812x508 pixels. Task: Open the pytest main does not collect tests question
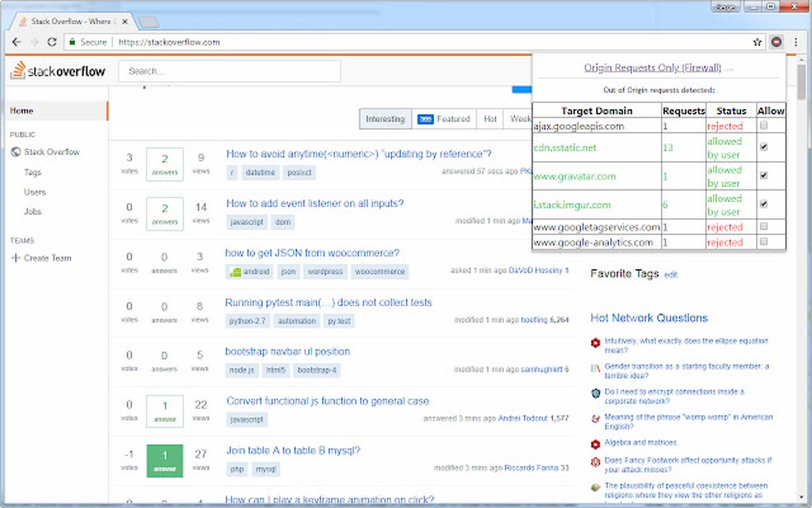click(328, 303)
